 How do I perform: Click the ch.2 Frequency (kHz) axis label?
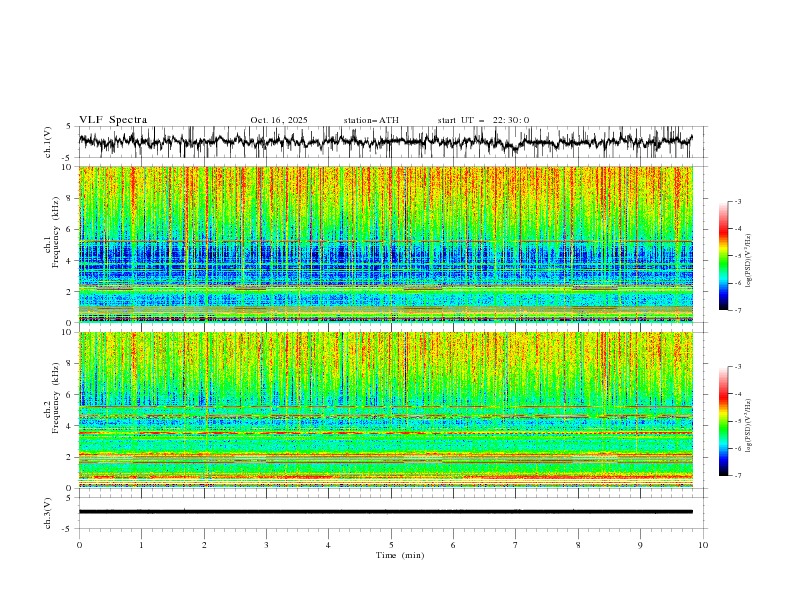pos(52,398)
